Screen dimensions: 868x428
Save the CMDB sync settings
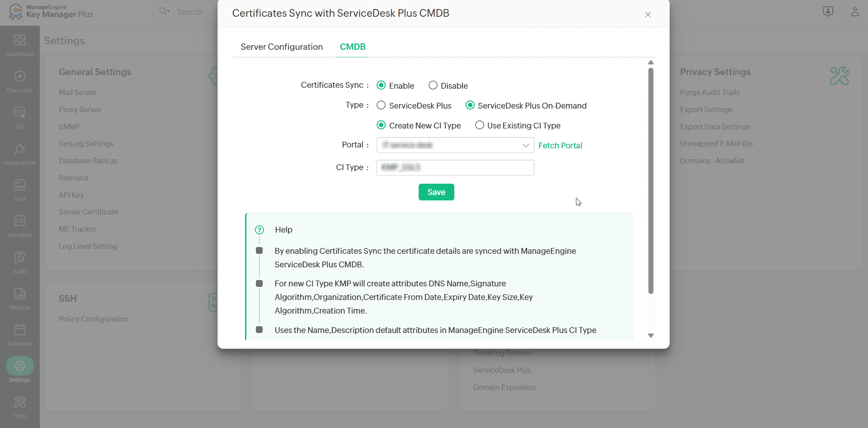tap(436, 192)
